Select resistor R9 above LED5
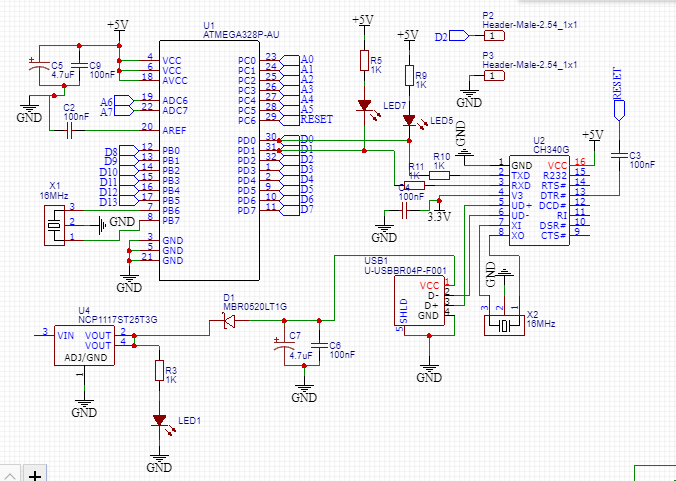Screen dimensions: 676x481 [410, 75]
